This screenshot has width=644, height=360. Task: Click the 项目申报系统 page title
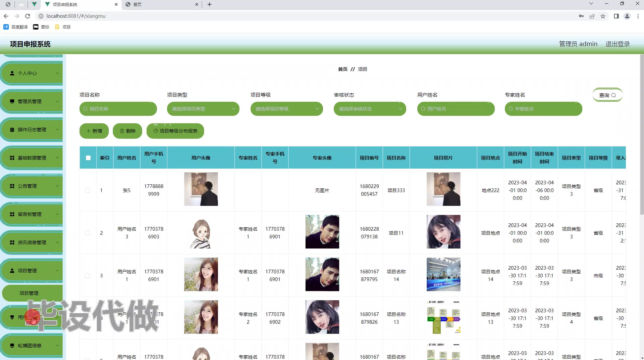click(x=30, y=44)
